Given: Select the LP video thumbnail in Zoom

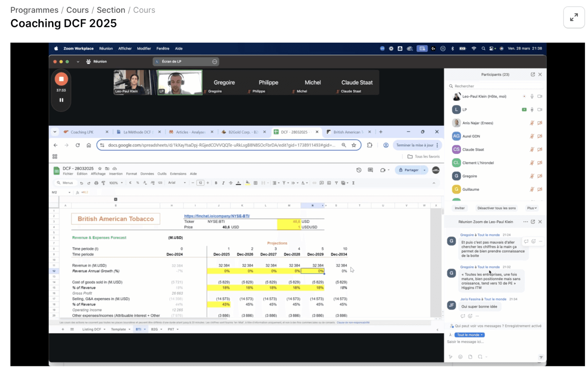Looking at the screenshot, I should tap(180, 82).
